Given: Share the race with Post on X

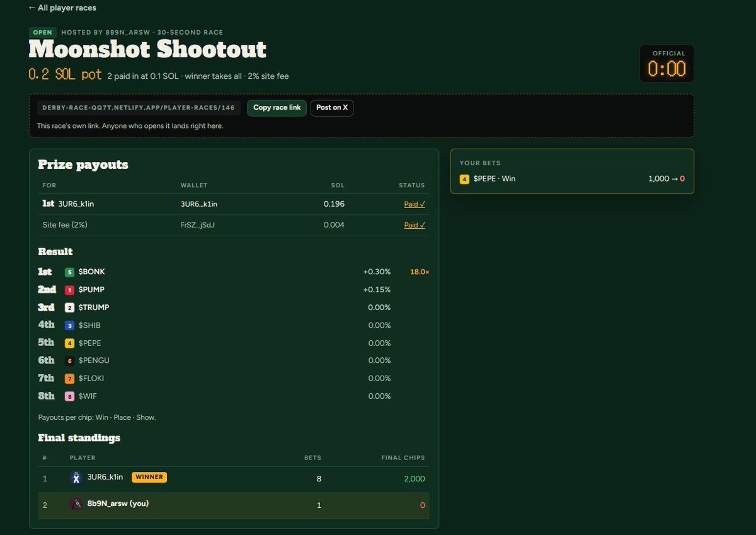Looking at the screenshot, I should 332,108.
